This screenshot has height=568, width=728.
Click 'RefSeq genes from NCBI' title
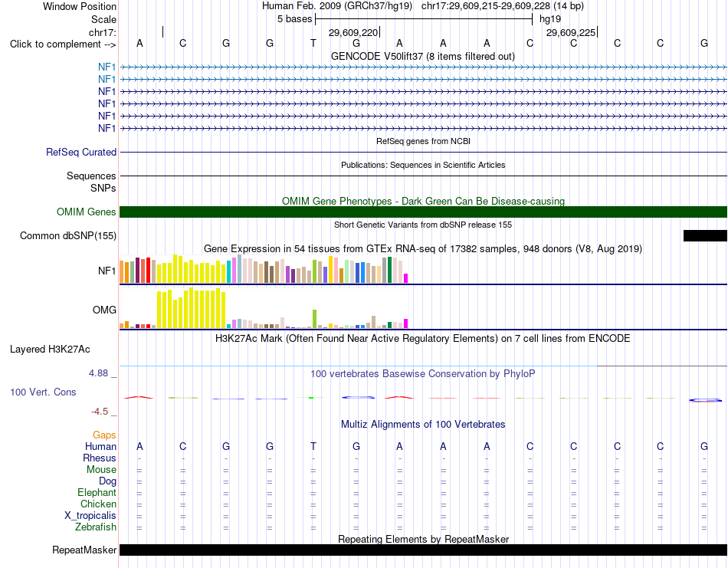[x=424, y=141]
